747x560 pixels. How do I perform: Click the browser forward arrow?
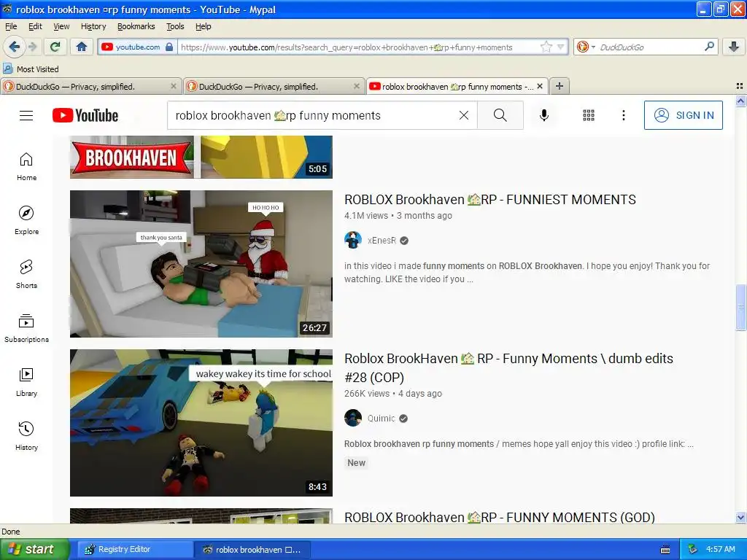coord(33,47)
